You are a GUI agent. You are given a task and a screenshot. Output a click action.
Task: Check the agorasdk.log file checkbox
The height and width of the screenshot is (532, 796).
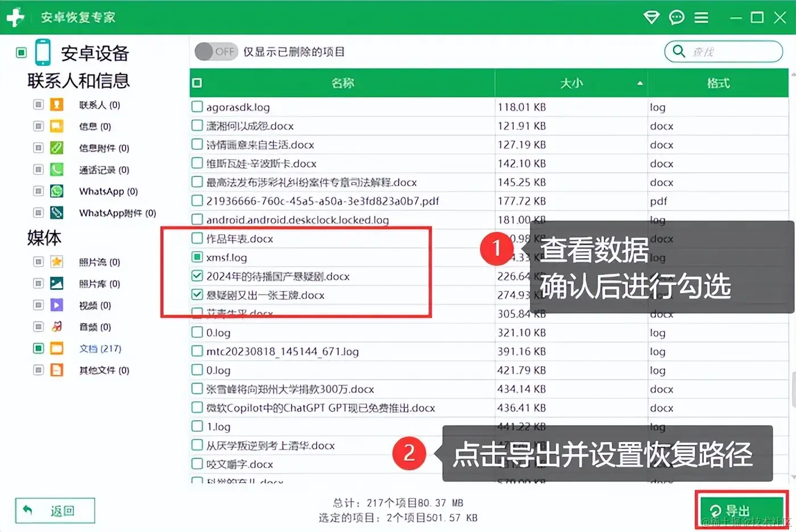coord(197,106)
